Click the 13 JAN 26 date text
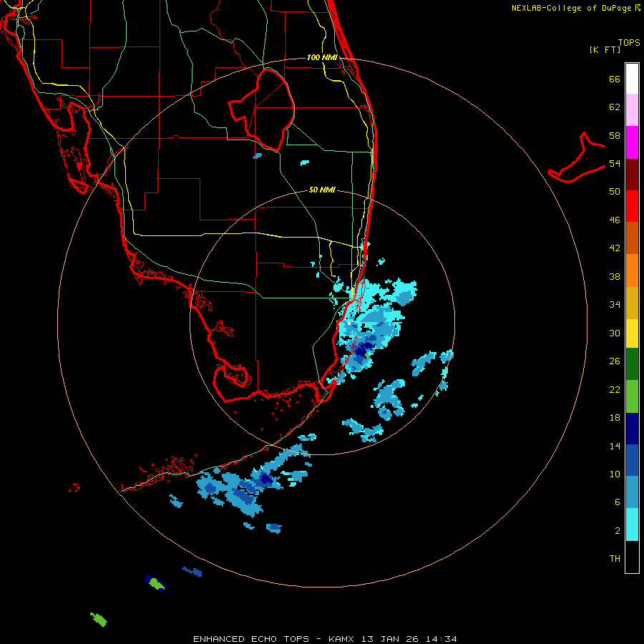Viewport: 644px width, 644px height. point(390,639)
